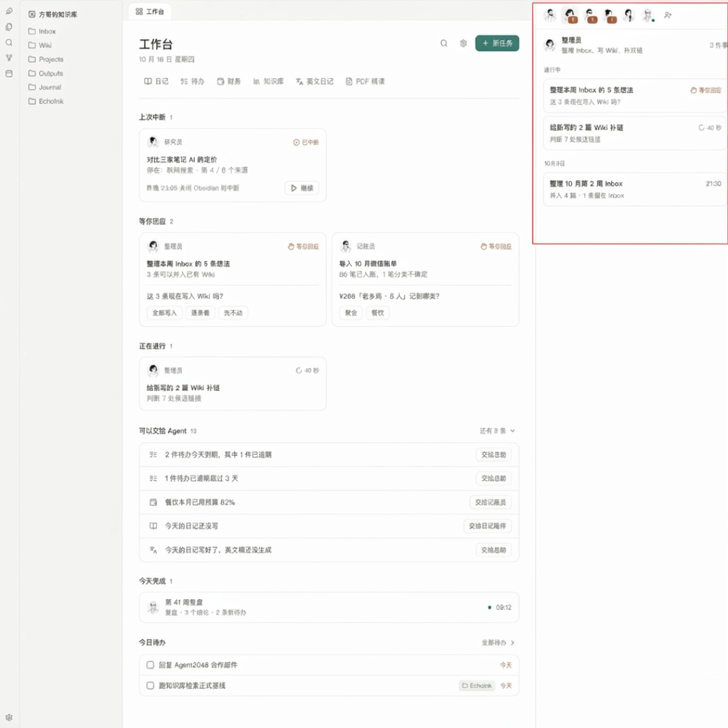Image resolution: width=728 pixels, height=728 pixels.
Task: Select the agent avatar with green status dot
Action: (x=648, y=16)
